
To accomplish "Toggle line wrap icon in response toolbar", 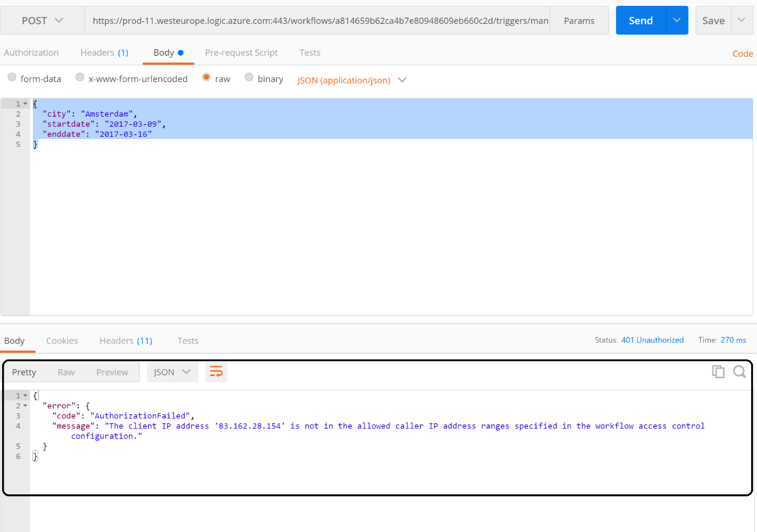I will click(x=216, y=372).
